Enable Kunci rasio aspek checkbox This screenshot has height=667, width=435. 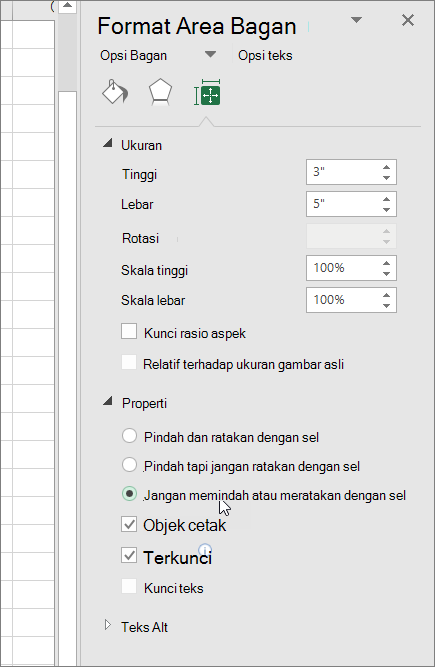coord(129,331)
